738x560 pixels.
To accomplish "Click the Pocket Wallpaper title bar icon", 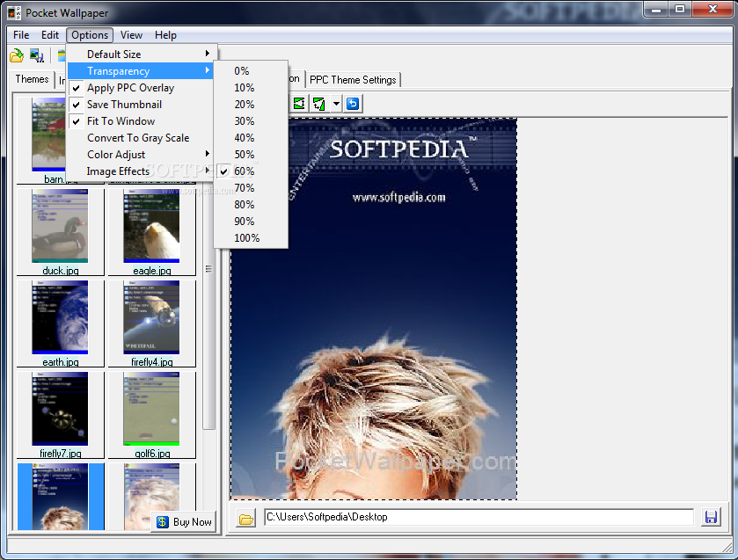I will pos(15,12).
